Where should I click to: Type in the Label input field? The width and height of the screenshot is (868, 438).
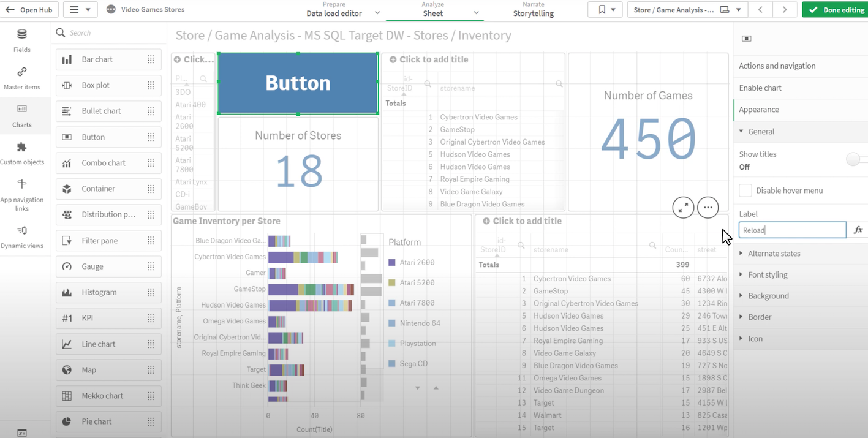[x=792, y=230]
